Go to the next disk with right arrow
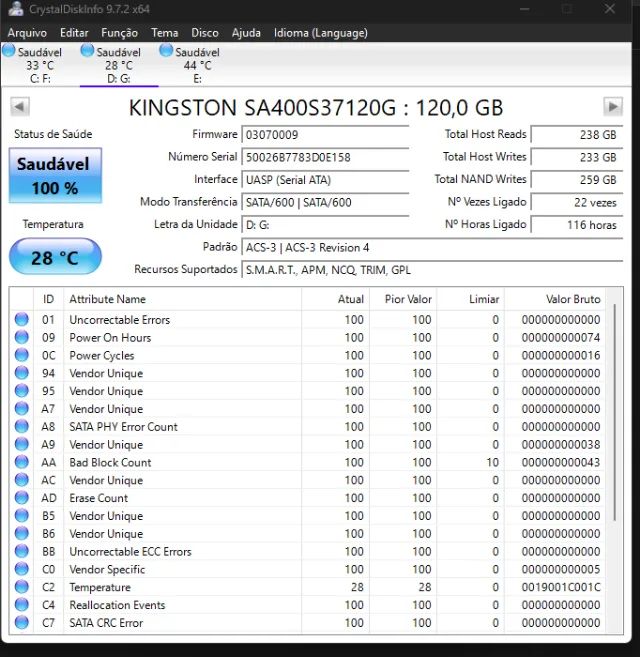640x657 pixels. coord(613,106)
